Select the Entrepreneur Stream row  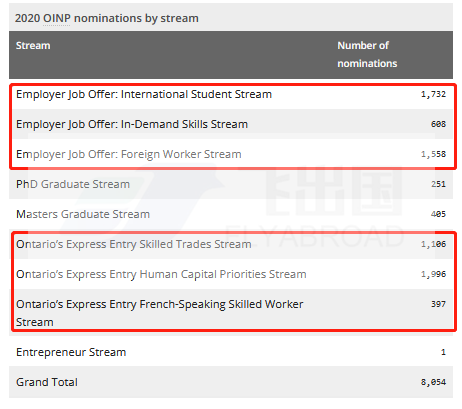point(231,352)
